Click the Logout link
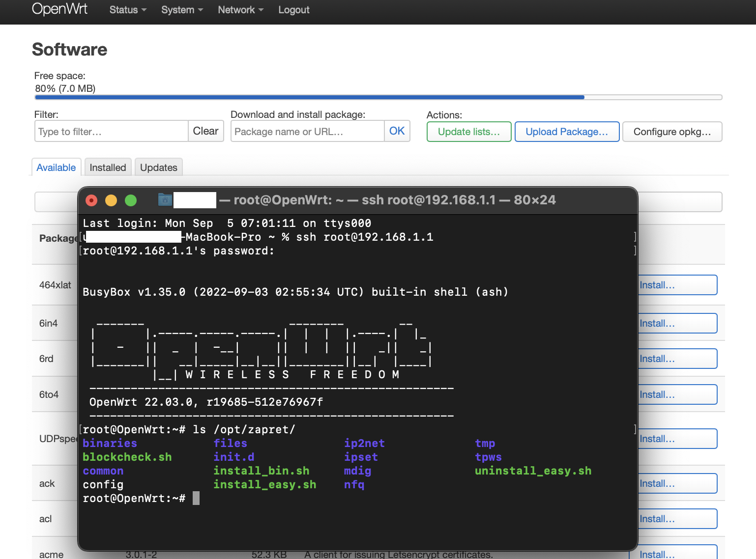 [294, 10]
